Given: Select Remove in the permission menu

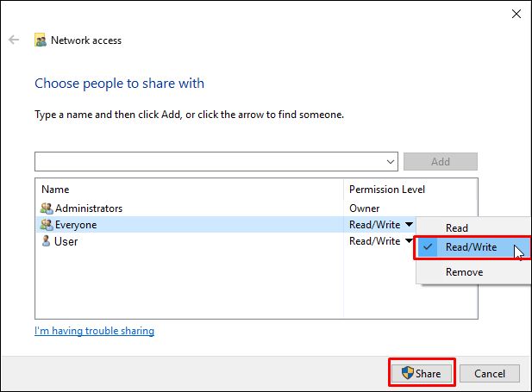Looking at the screenshot, I should [x=464, y=272].
